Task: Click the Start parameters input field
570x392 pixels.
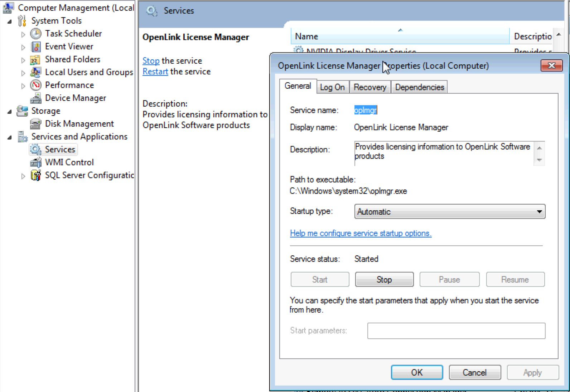Action: pyautogui.click(x=456, y=331)
